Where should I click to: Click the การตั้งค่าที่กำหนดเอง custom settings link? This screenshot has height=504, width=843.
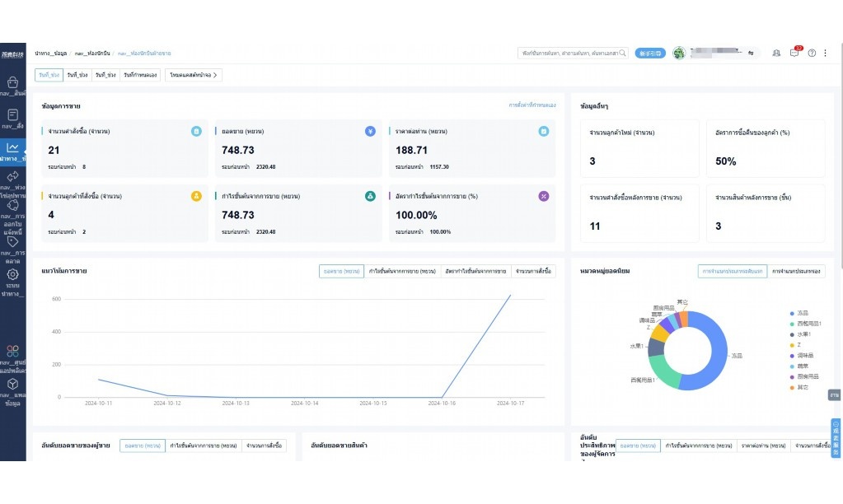click(x=532, y=105)
